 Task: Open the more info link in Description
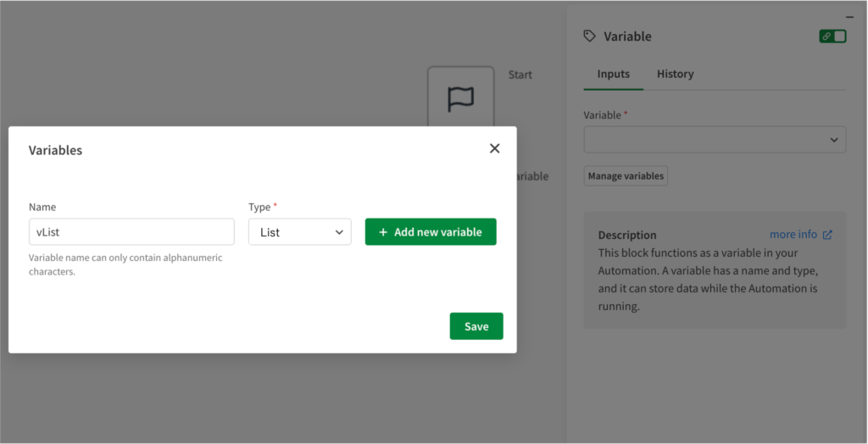tap(793, 235)
